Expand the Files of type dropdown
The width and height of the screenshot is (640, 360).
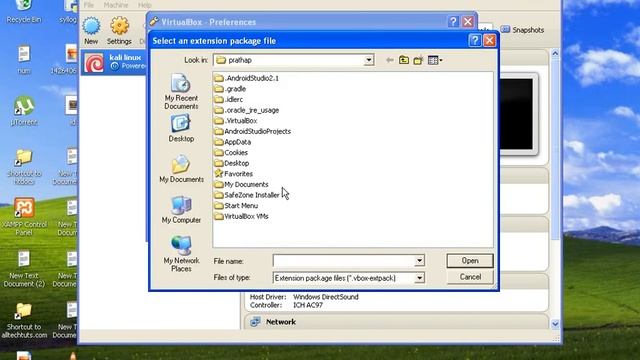419,278
